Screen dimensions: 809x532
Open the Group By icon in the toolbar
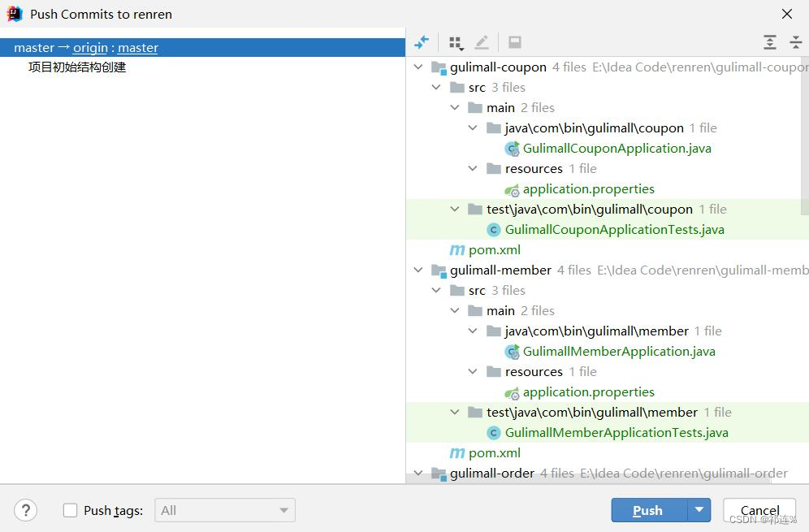456,42
